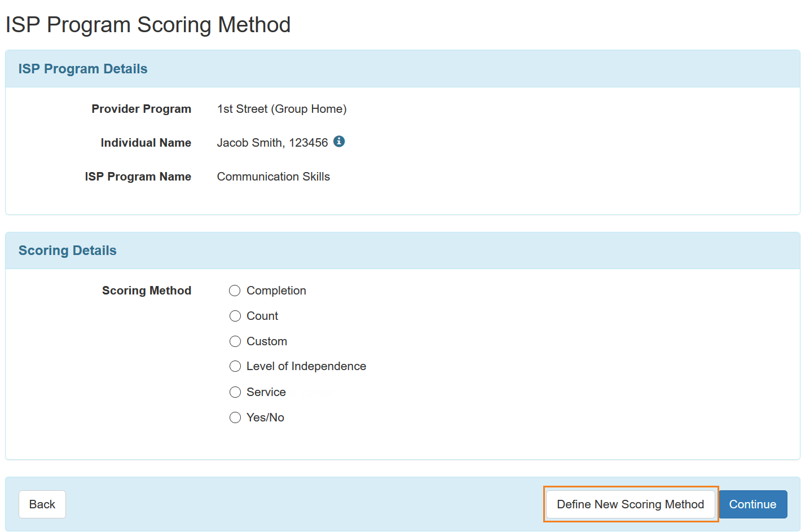Choose the Count radio button
The height and width of the screenshot is (532, 801).
[235, 316]
